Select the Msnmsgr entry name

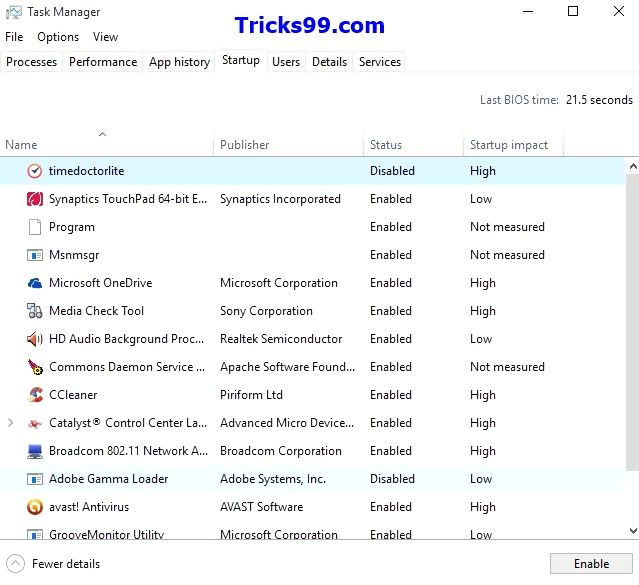coord(74,255)
